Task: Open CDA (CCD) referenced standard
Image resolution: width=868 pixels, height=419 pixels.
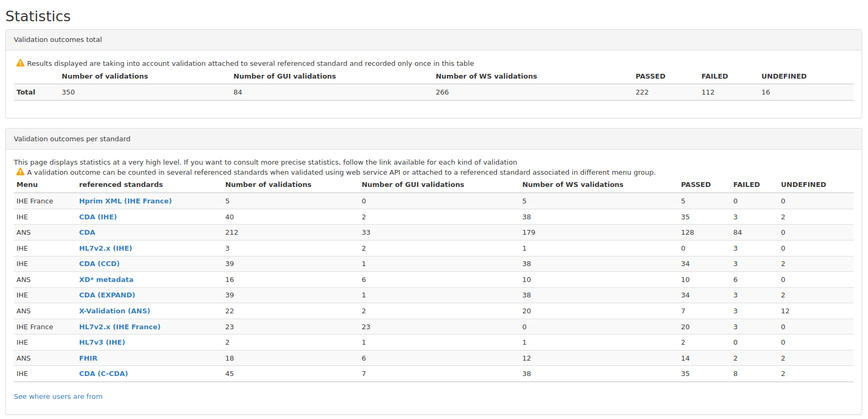Action: pyautogui.click(x=99, y=264)
